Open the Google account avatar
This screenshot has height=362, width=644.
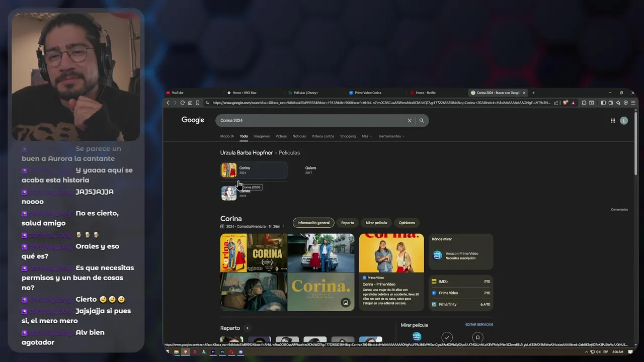coord(624,121)
